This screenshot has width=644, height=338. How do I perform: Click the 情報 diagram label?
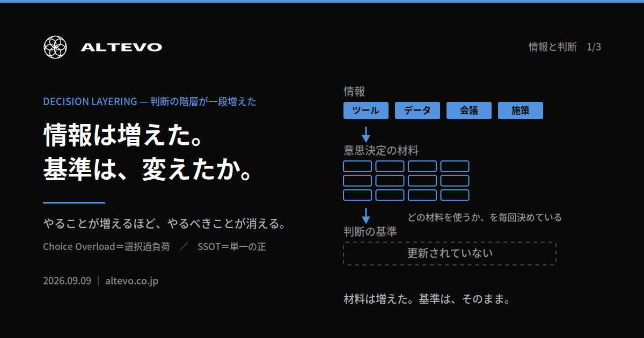tap(354, 91)
